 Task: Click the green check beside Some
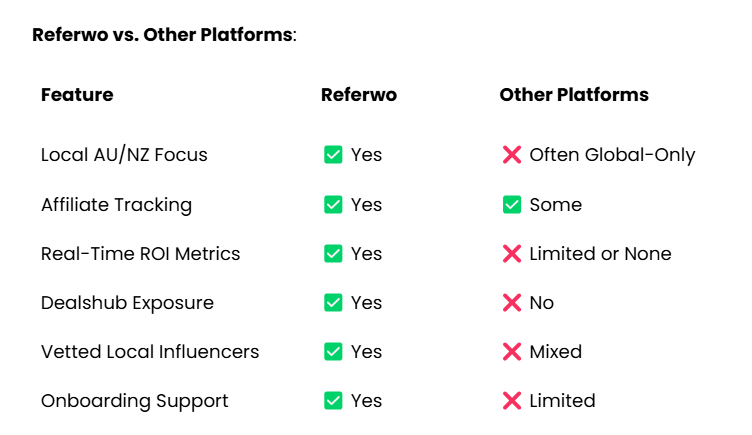[x=511, y=205]
